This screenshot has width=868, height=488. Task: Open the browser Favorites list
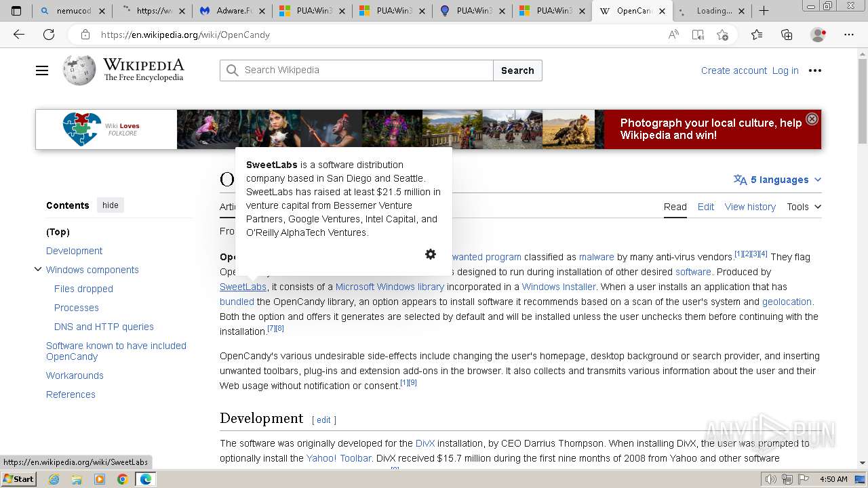point(757,35)
